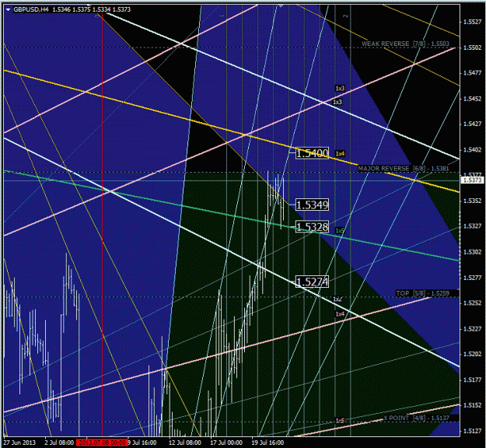Click 17 Jul 00:00 on the time axis
The width and height of the screenshot is (486, 448).
[226, 443]
